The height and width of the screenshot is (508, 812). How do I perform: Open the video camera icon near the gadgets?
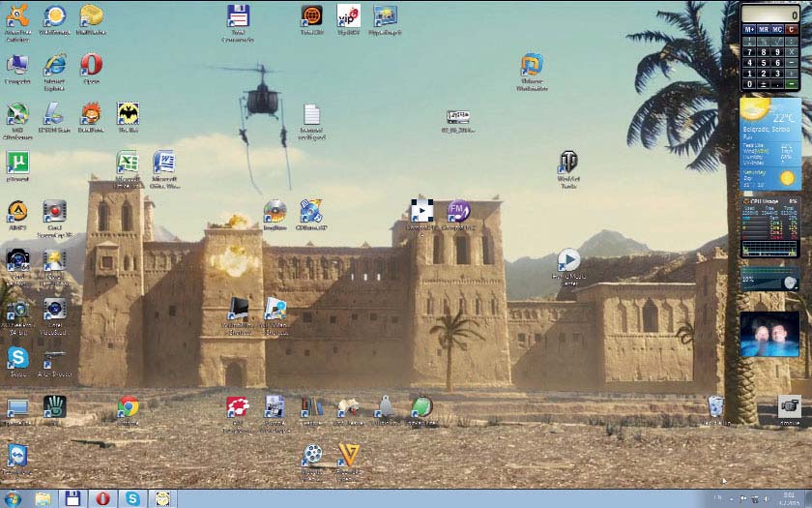coord(789,407)
